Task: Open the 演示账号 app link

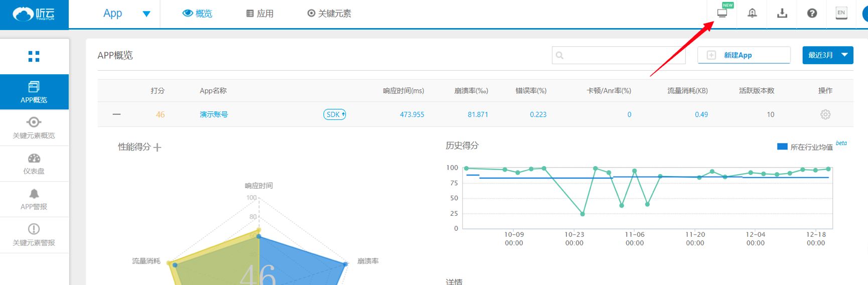Action: coord(214,114)
